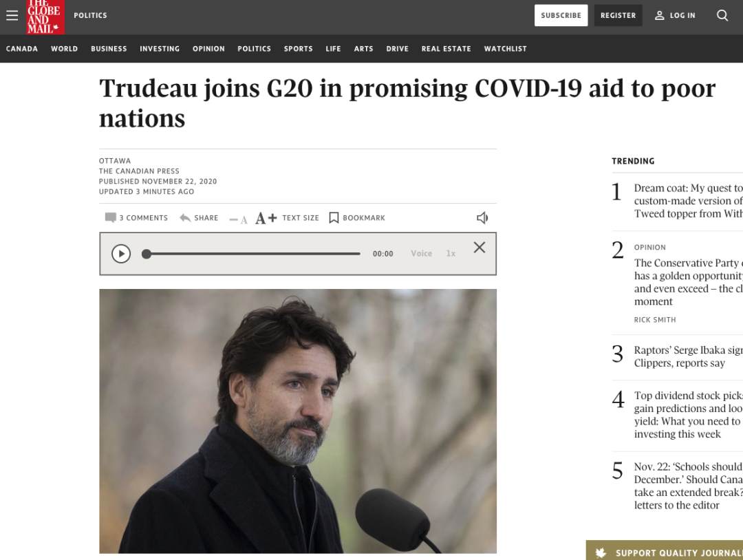Change the 1x playback speed

(x=451, y=253)
